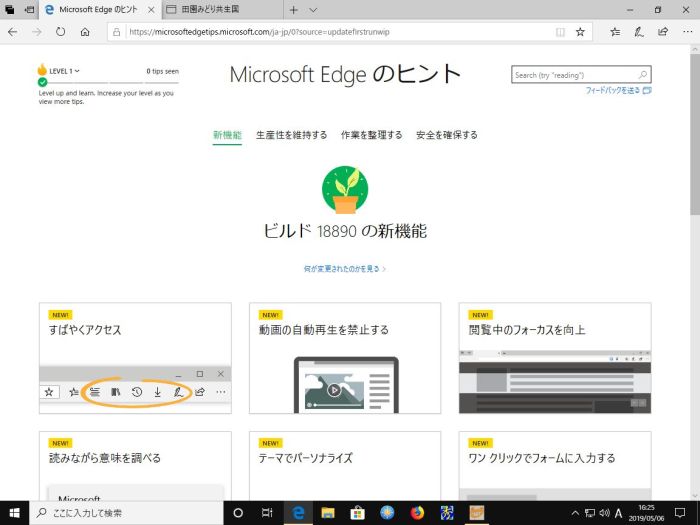The image size is (700, 525).
Task: Click the Add notes pen icon
Action: (638, 31)
